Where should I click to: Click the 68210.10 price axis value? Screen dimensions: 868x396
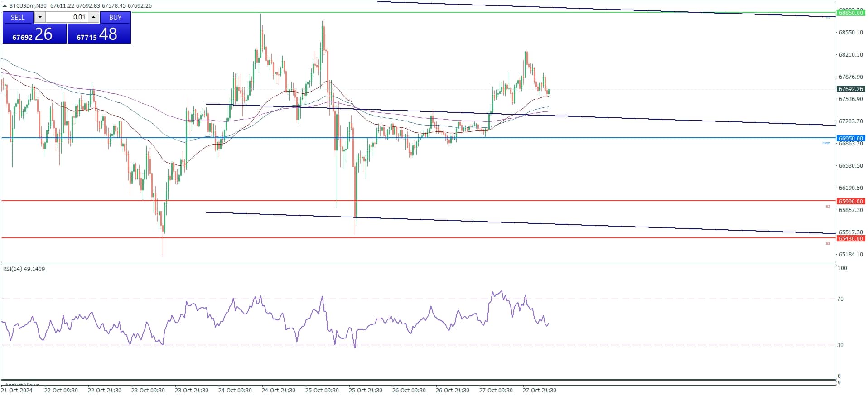pos(851,55)
